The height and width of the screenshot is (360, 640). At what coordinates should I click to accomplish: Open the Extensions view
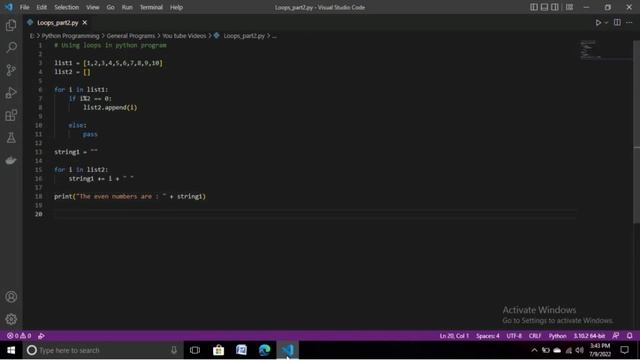coord(11,115)
